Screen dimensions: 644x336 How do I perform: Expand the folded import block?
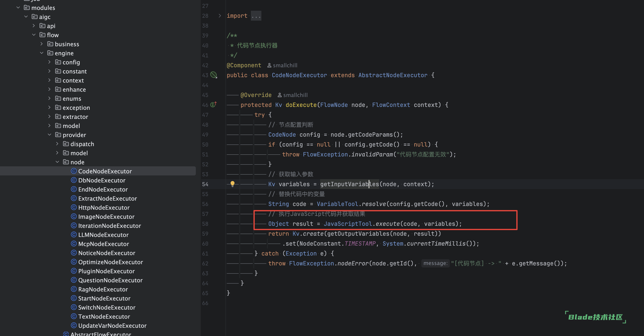click(x=220, y=16)
